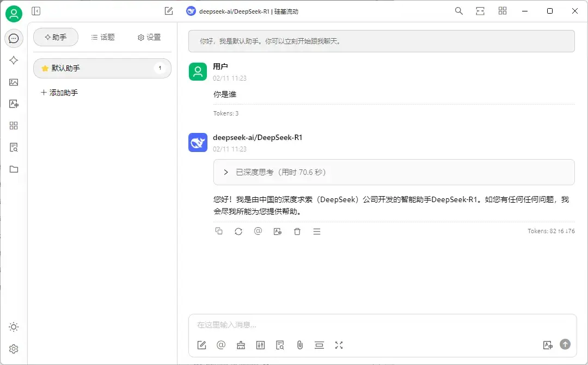The width and height of the screenshot is (588, 365).
Task: Click the @ model mention icon in input toolbar
Action: click(221, 345)
